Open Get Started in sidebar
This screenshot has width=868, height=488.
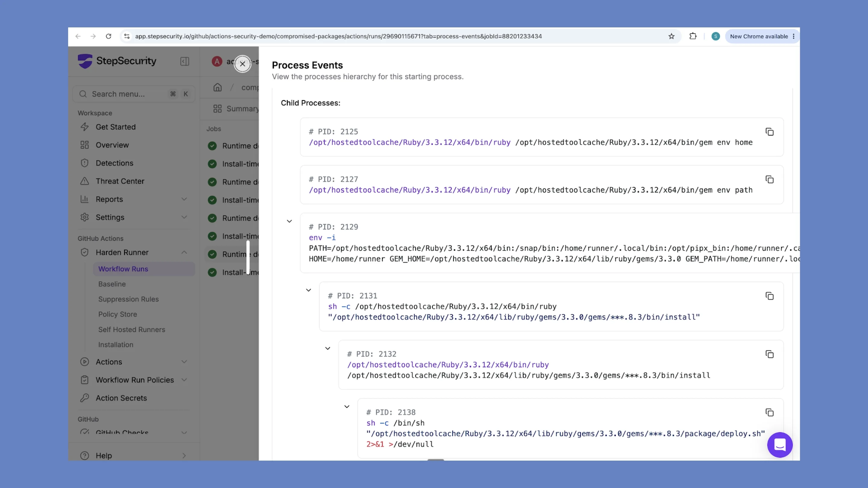coord(134,127)
